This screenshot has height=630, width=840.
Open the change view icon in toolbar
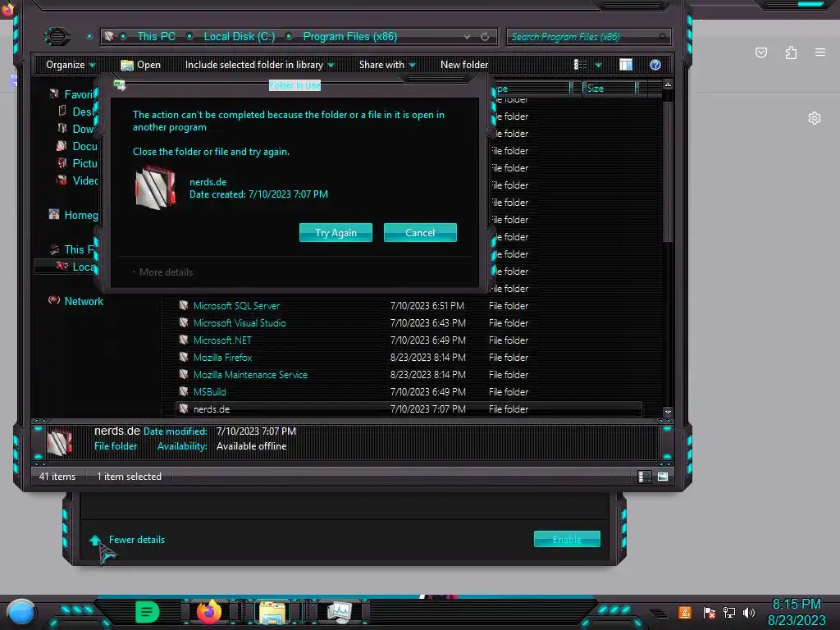(580, 65)
